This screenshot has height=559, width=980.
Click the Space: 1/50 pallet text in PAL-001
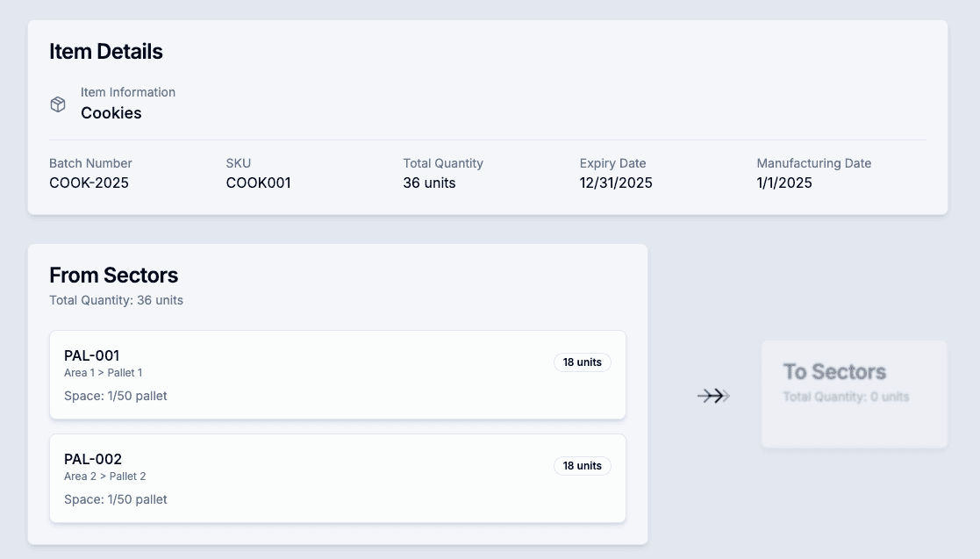pyautogui.click(x=116, y=396)
